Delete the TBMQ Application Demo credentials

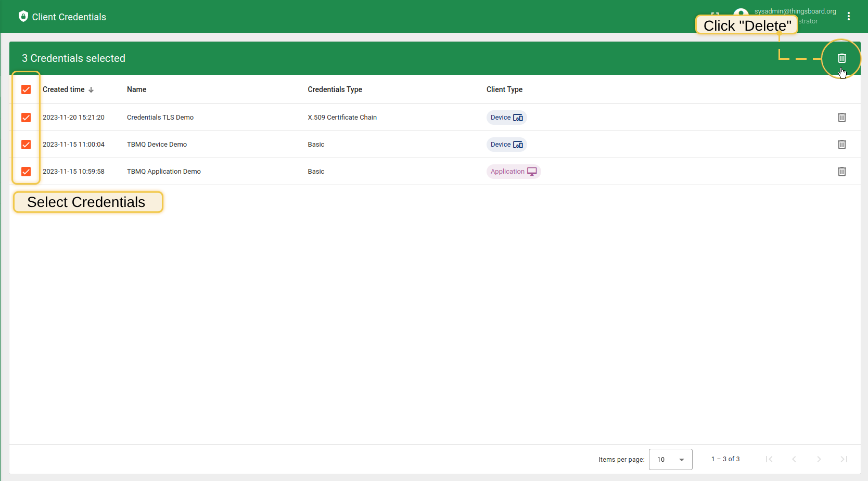(x=841, y=172)
